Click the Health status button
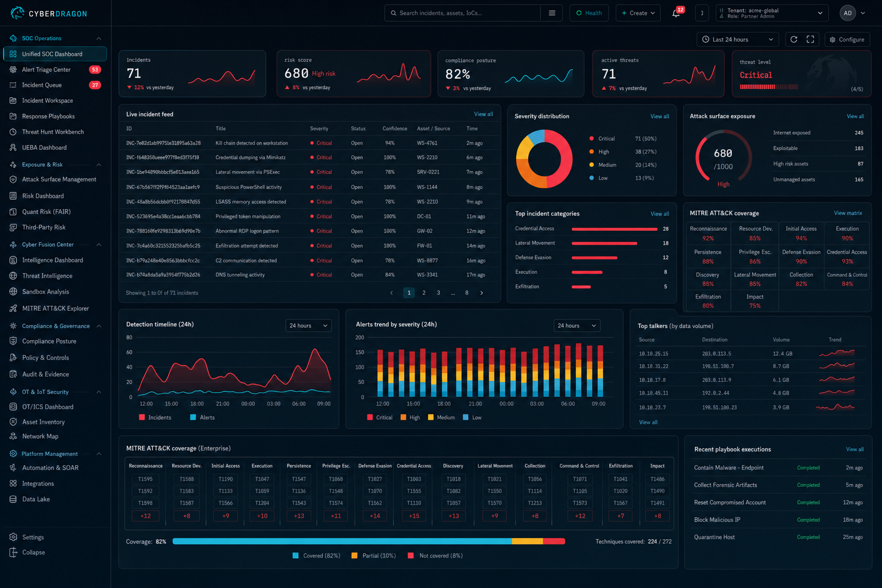Screen dimensions: 882x588 point(589,13)
